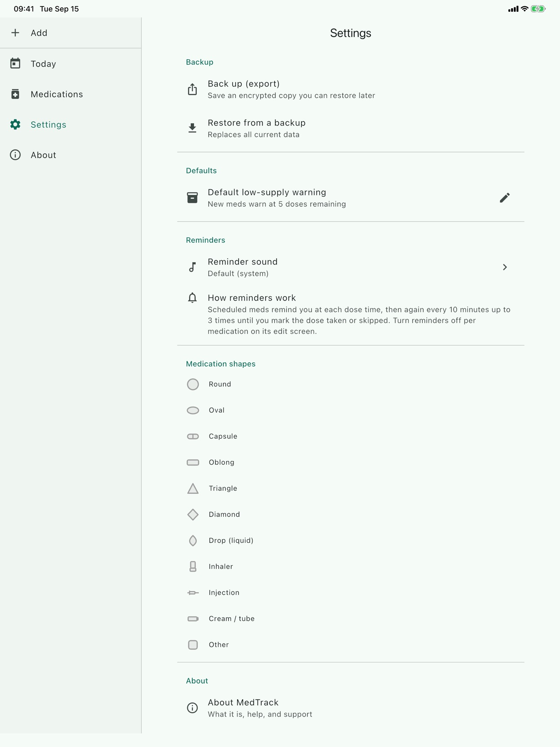Choose Restore from a backup
Image resolution: width=560 pixels, height=747 pixels.
coord(351,128)
